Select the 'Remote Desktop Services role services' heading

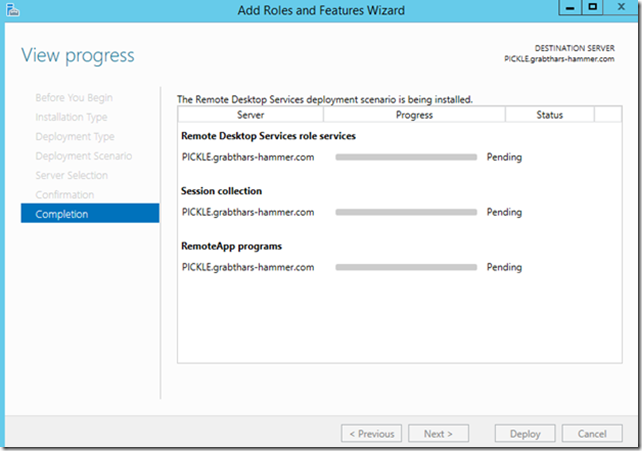coord(269,136)
